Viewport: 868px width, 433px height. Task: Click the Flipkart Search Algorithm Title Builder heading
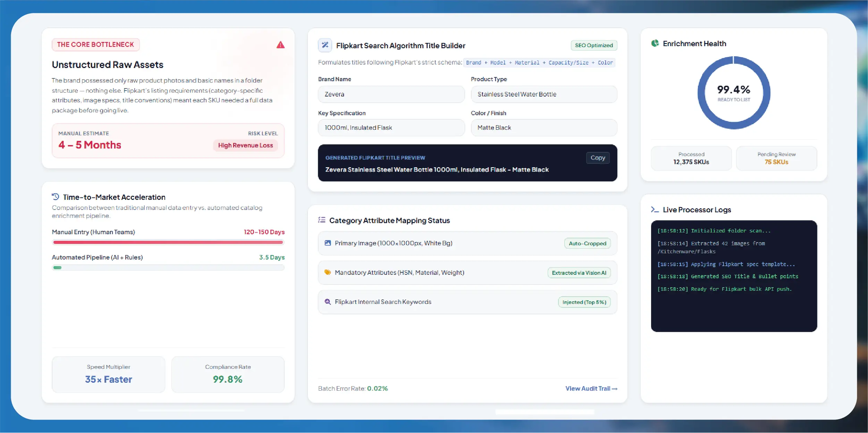click(x=401, y=45)
